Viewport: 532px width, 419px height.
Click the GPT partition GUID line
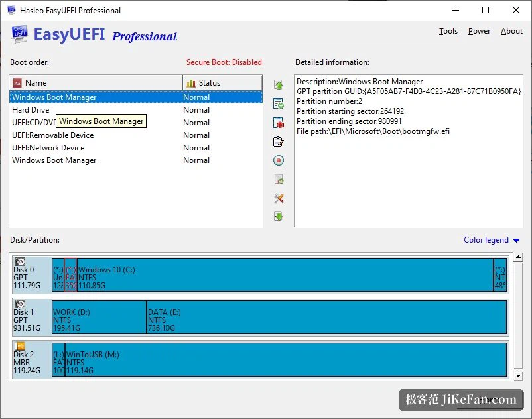coord(409,91)
